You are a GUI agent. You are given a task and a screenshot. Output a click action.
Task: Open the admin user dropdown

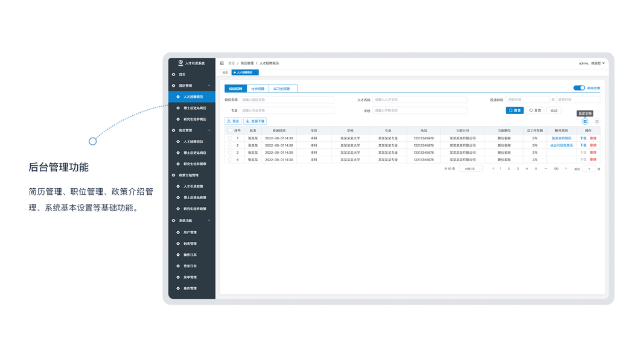pos(591,63)
